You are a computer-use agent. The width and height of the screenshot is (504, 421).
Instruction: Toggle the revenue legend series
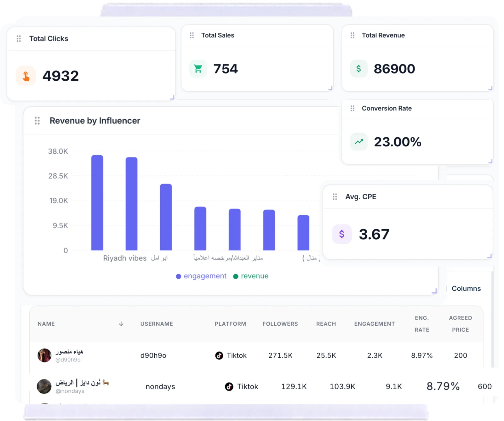[x=251, y=276]
